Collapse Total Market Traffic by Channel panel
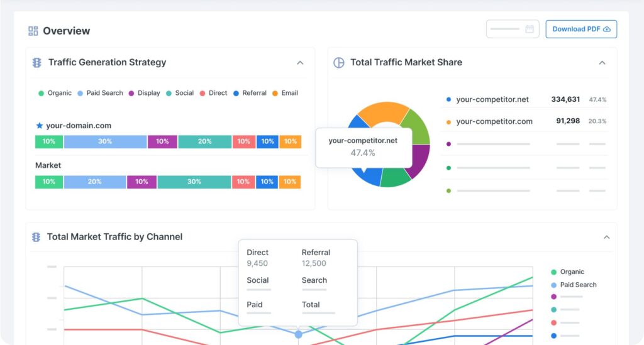 pos(606,237)
